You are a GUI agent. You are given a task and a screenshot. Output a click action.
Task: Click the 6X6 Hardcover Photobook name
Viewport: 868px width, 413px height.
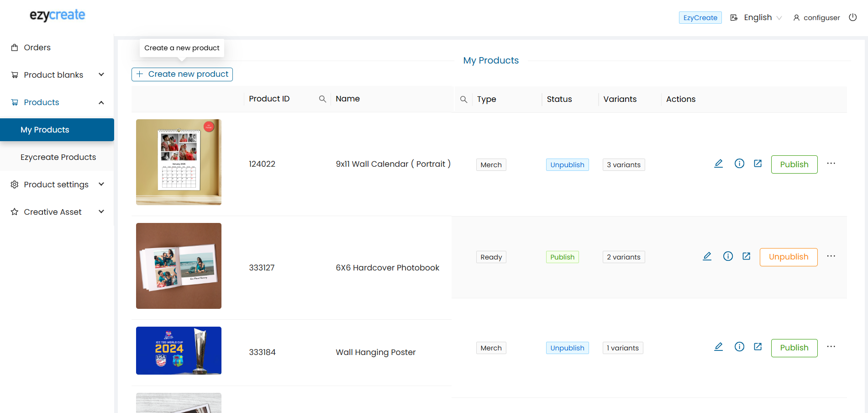click(388, 268)
